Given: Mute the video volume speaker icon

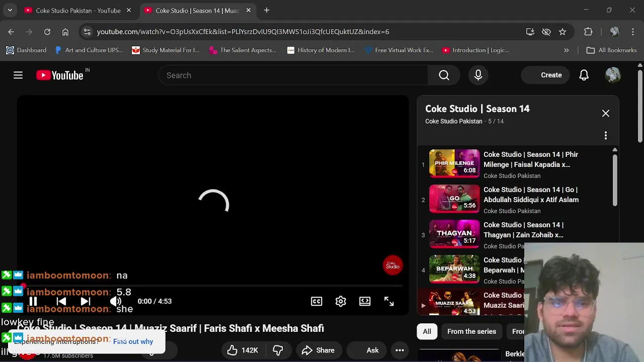Looking at the screenshot, I should click(116, 301).
